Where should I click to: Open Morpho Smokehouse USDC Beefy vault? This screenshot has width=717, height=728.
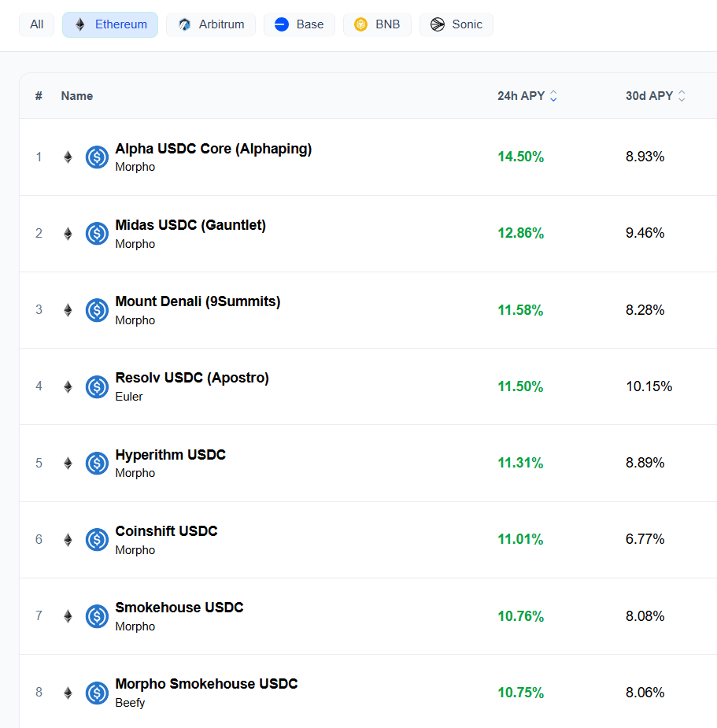tap(206, 685)
